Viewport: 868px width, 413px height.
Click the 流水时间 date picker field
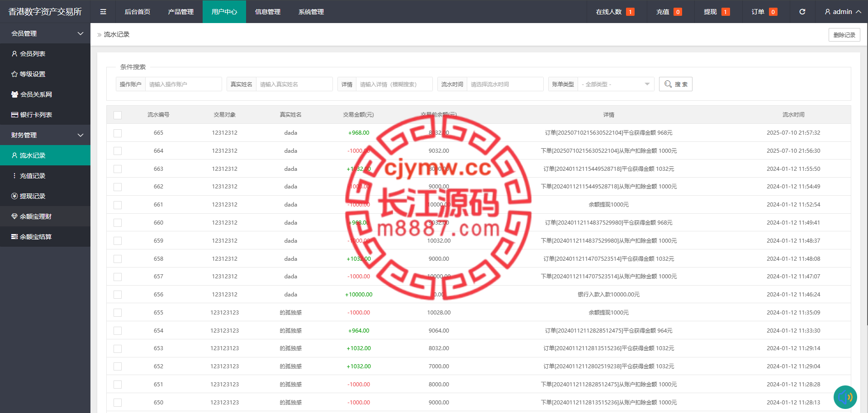tap(505, 84)
